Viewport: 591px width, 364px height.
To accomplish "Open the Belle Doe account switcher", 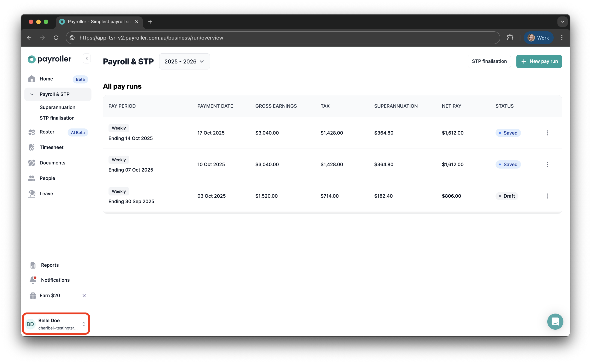I will point(56,324).
